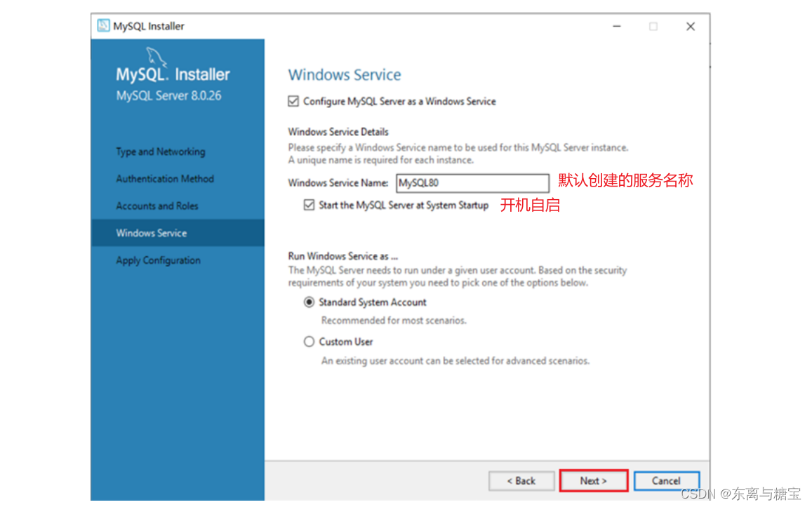Click the Windows Service Name input field
The height and width of the screenshot is (507, 812).
point(472,182)
